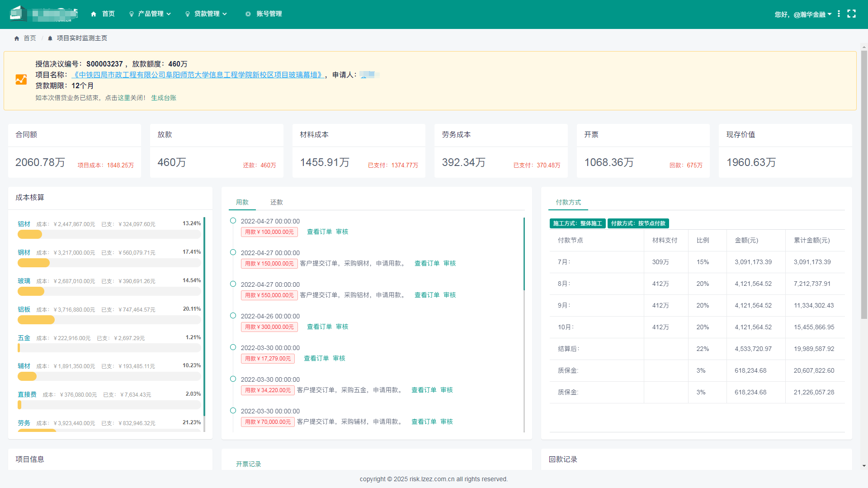868x488 pixels.
Task: Click the 铝板 cost progress bar
Action: [x=109, y=320]
